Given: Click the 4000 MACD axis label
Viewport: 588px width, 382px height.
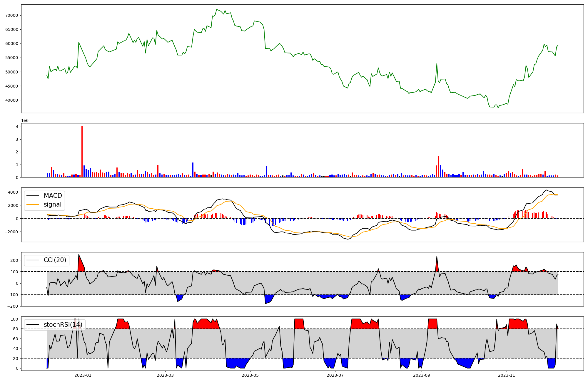Looking at the screenshot, I should [13, 192].
